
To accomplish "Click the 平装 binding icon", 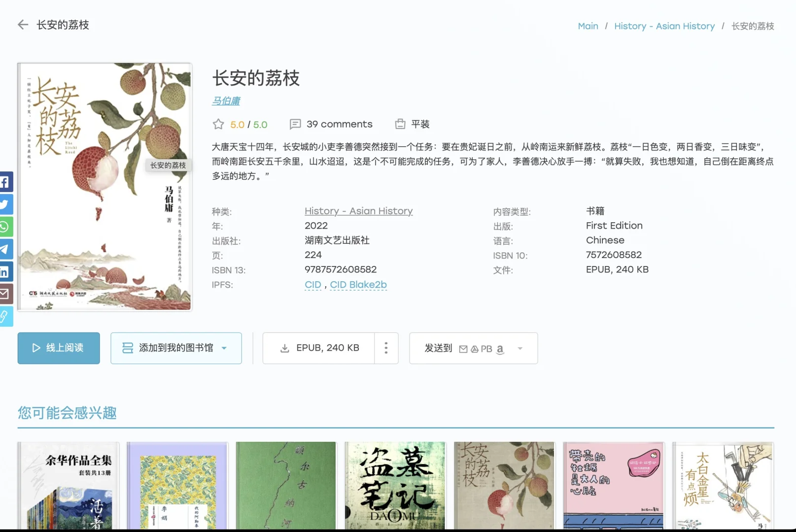I will tap(400, 124).
